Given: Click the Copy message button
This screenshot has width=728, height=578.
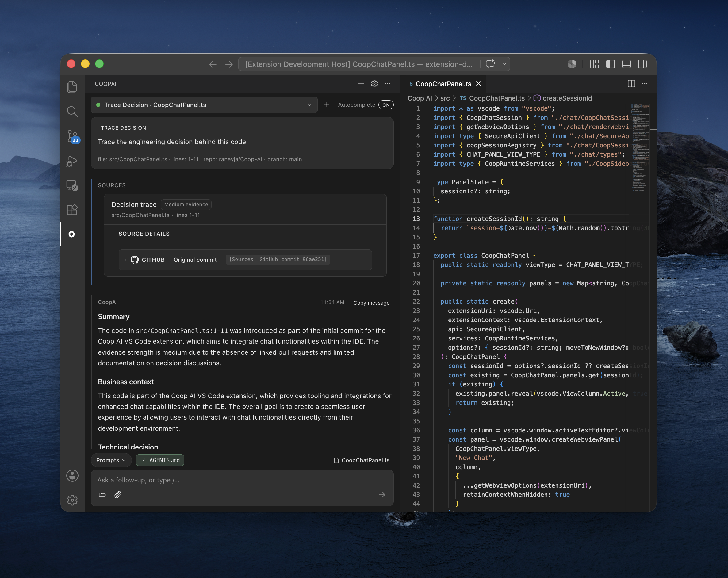Looking at the screenshot, I should coord(371,303).
